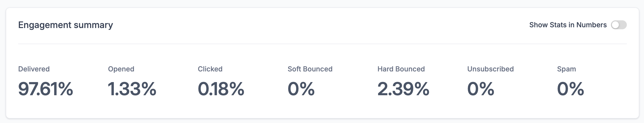Viewport: 644px width, 123px height.
Task: Select the 1.33% opened value
Action: (132, 89)
